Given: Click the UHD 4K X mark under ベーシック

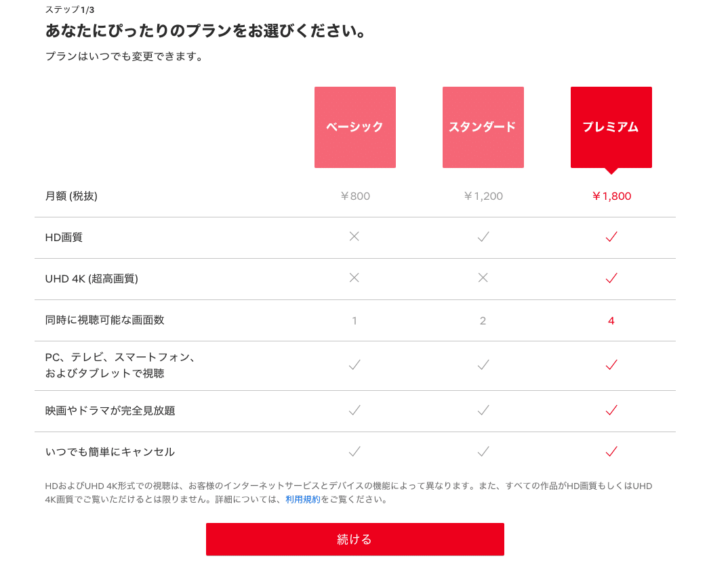Looking at the screenshot, I should pyautogui.click(x=354, y=278).
